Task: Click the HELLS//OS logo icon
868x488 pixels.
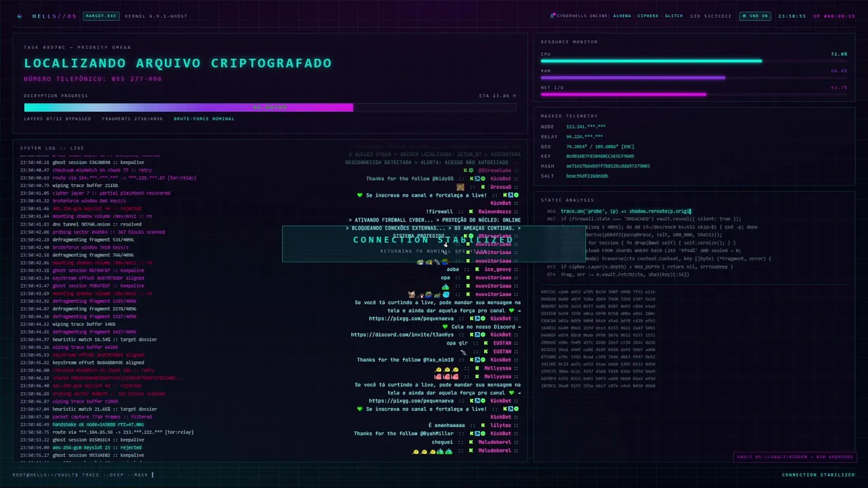Action: click(x=19, y=16)
